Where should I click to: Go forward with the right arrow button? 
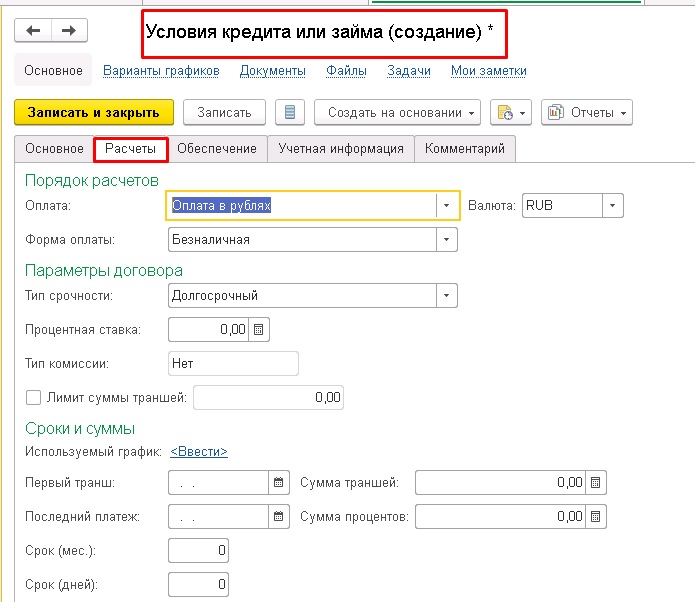point(69,31)
